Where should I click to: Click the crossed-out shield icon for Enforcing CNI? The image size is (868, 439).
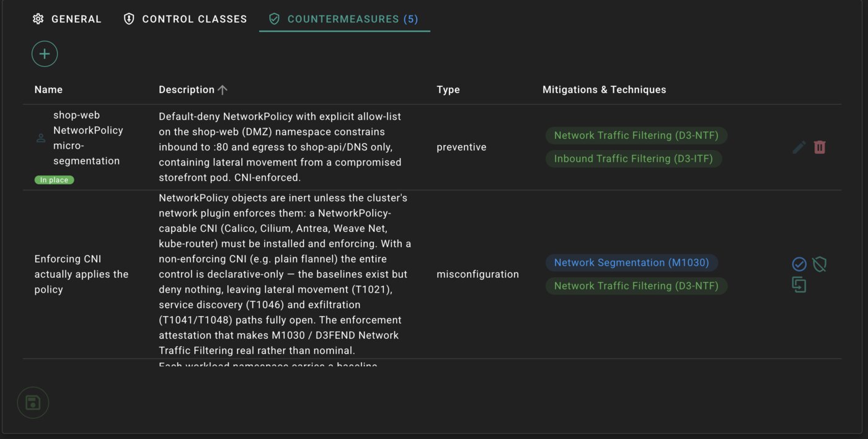(820, 265)
